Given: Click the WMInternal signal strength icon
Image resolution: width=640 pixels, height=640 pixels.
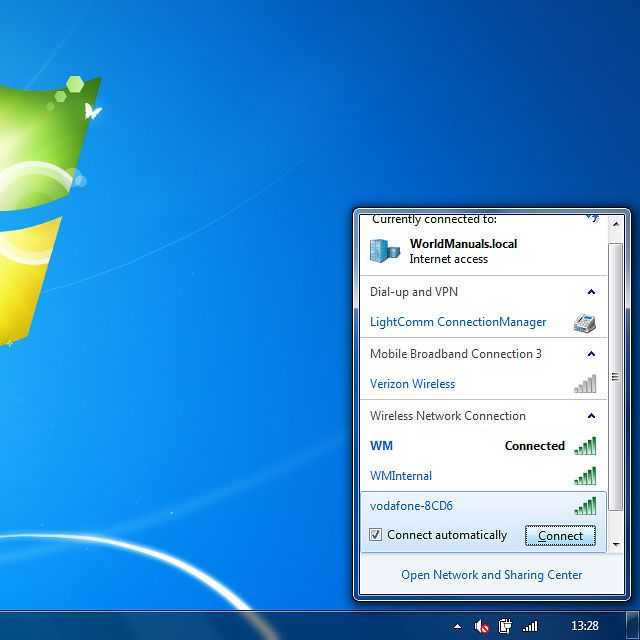Looking at the screenshot, I should [585, 476].
